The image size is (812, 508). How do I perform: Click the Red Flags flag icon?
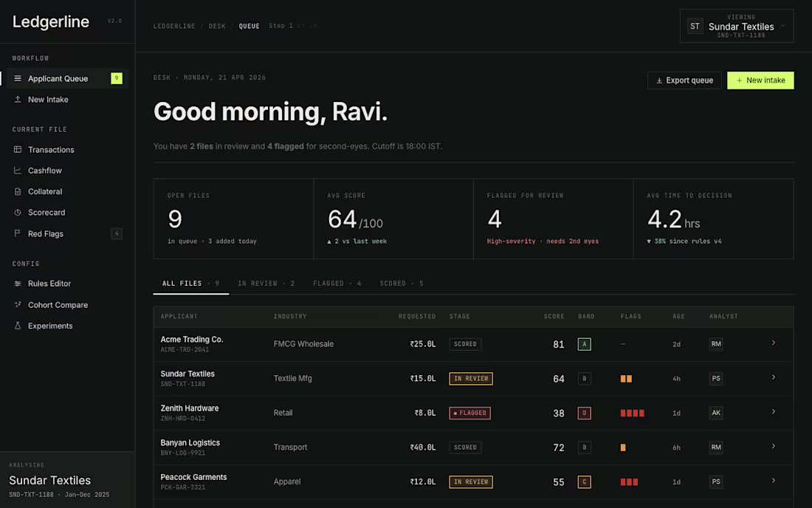18,233
